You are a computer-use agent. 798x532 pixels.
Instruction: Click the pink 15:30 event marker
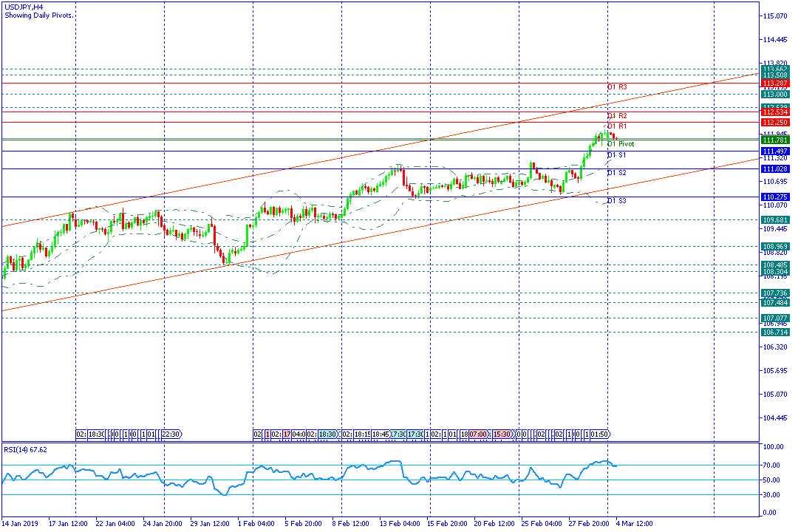click(x=503, y=434)
